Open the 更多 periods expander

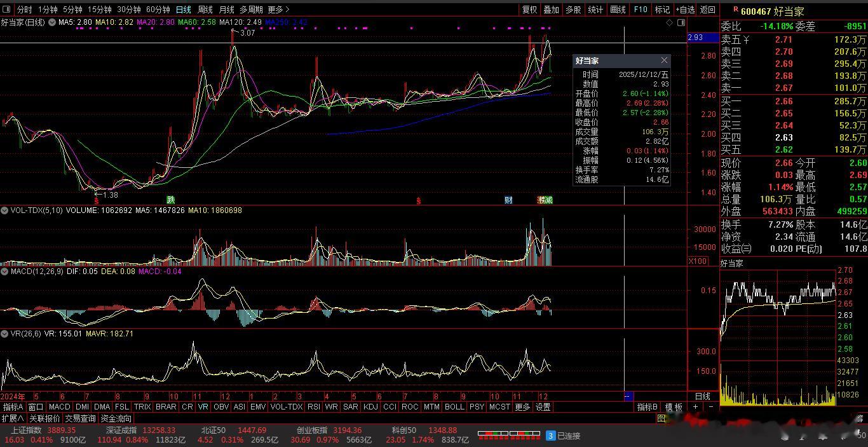[278, 10]
